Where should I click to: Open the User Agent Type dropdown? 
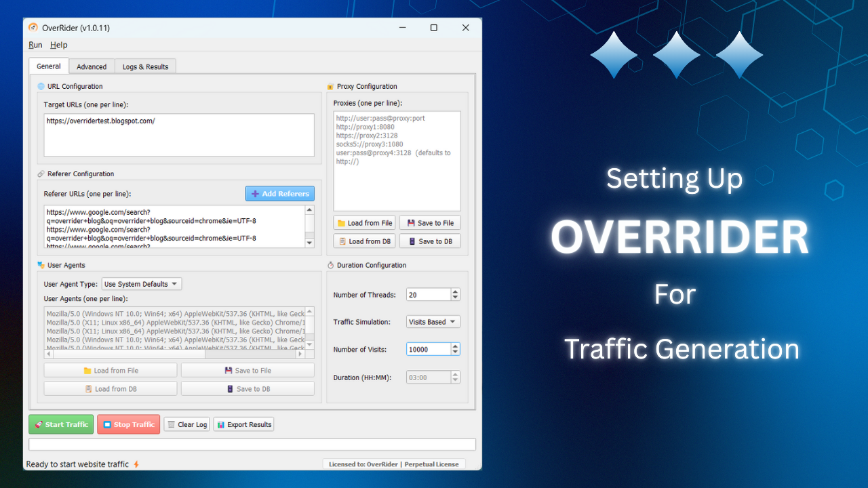[x=141, y=283]
